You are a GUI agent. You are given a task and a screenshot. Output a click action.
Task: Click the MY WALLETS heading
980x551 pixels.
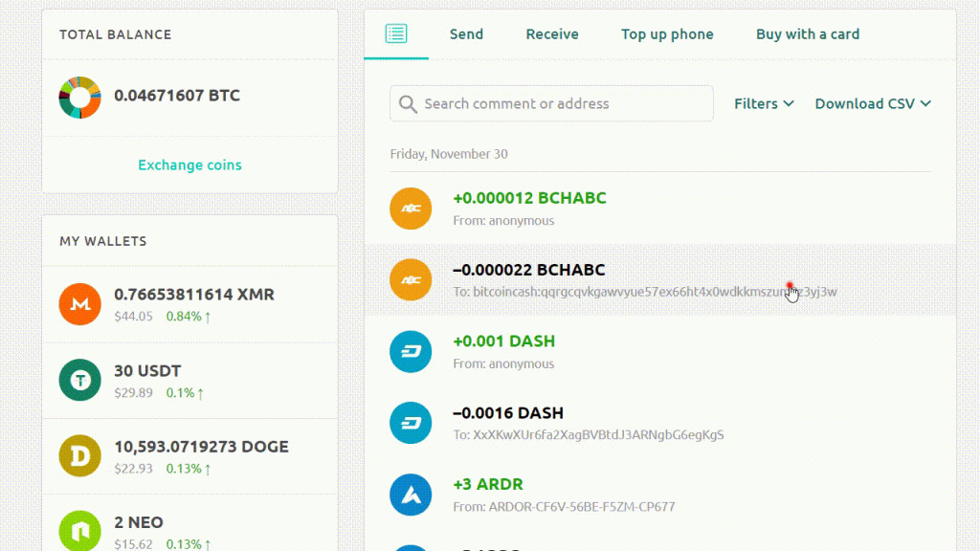tap(103, 241)
